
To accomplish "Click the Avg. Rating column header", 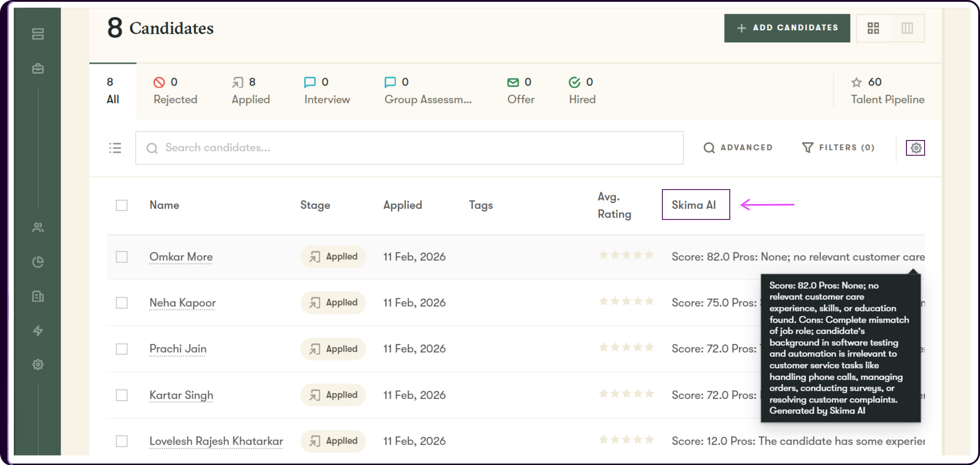I will click(614, 205).
